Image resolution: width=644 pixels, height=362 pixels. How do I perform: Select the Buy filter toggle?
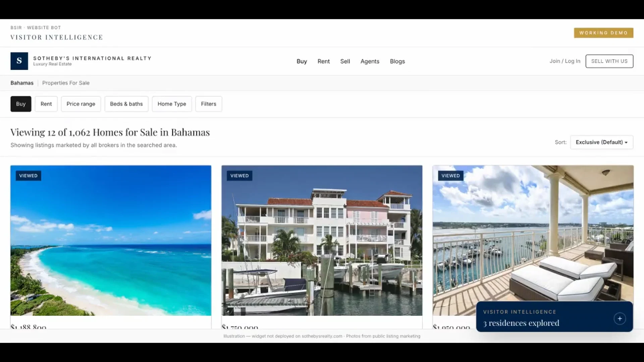(x=21, y=104)
